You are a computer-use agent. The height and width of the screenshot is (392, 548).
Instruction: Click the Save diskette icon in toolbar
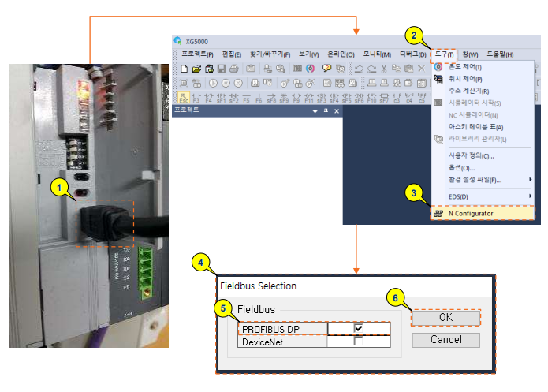click(221, 69)
